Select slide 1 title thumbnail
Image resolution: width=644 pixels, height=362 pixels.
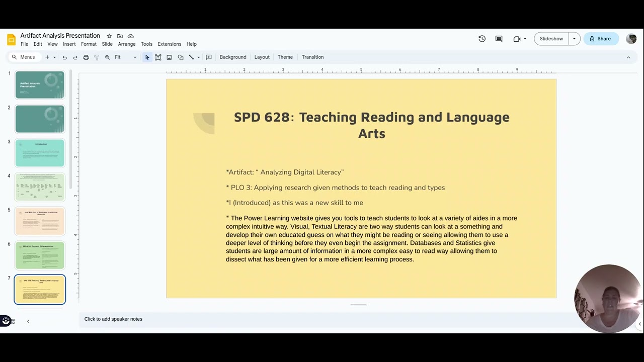(40, 84)
